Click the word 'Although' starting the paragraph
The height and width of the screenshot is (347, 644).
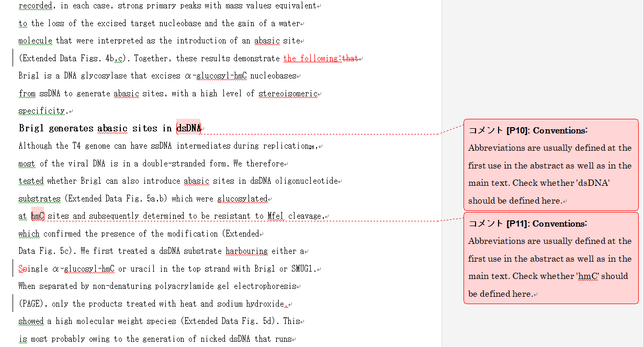tap(36, 146)
